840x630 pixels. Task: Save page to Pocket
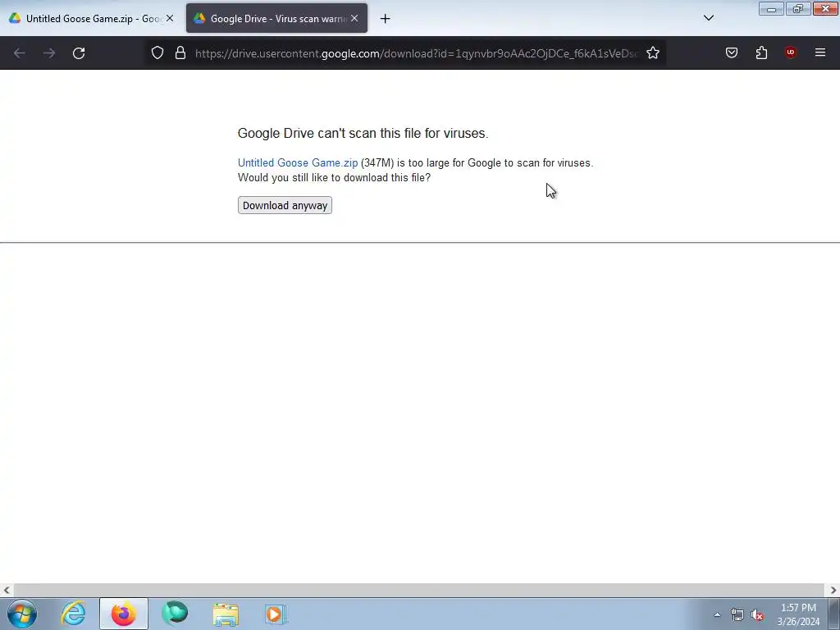click(x=731, y=52)
